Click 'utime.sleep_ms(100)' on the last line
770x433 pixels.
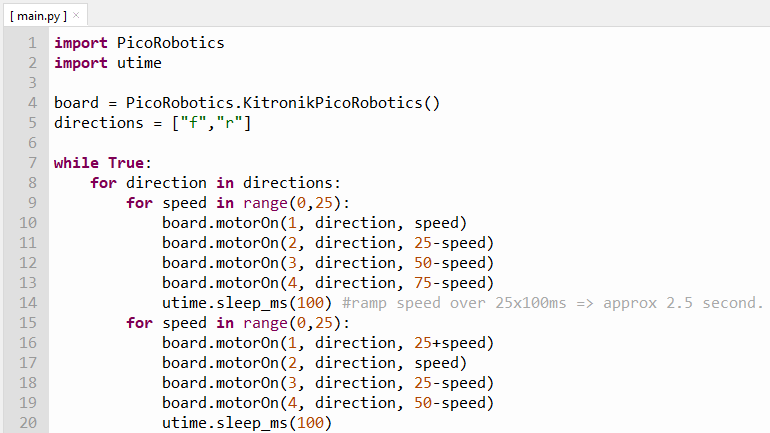tap(246, 423)
